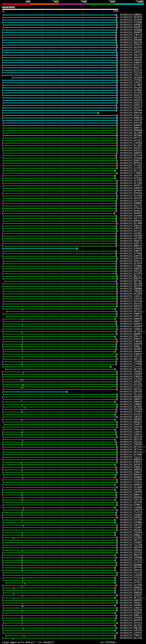Select the query name BB903068
The width and height of the screenshot is (146, 644).
coord(8,7)
